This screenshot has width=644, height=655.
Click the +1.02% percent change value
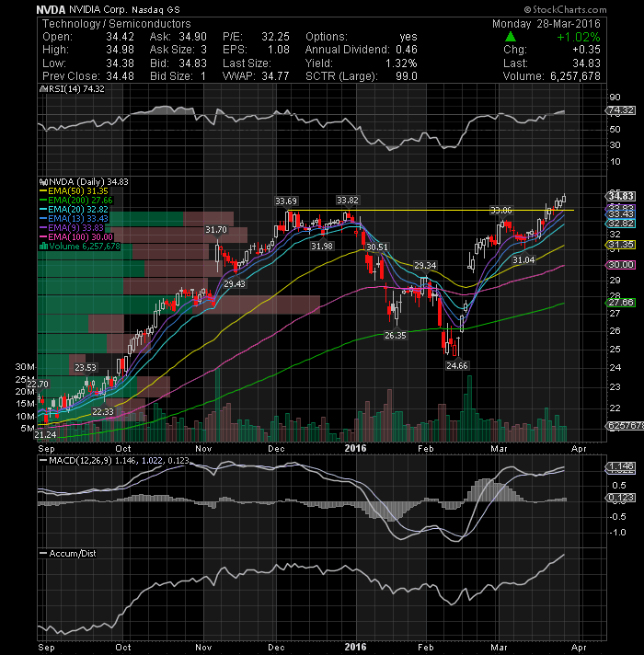tap(579, 37)
